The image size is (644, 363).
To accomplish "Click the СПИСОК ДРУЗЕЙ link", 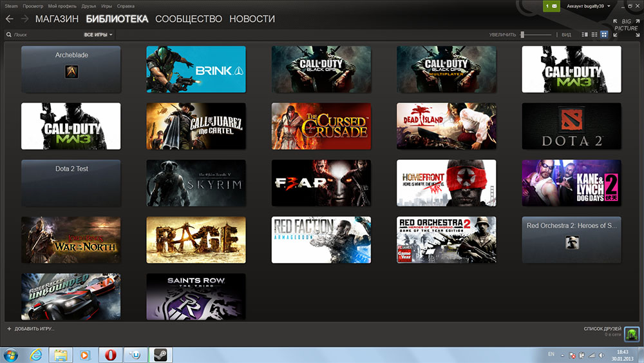I will (x=601, y=329).
